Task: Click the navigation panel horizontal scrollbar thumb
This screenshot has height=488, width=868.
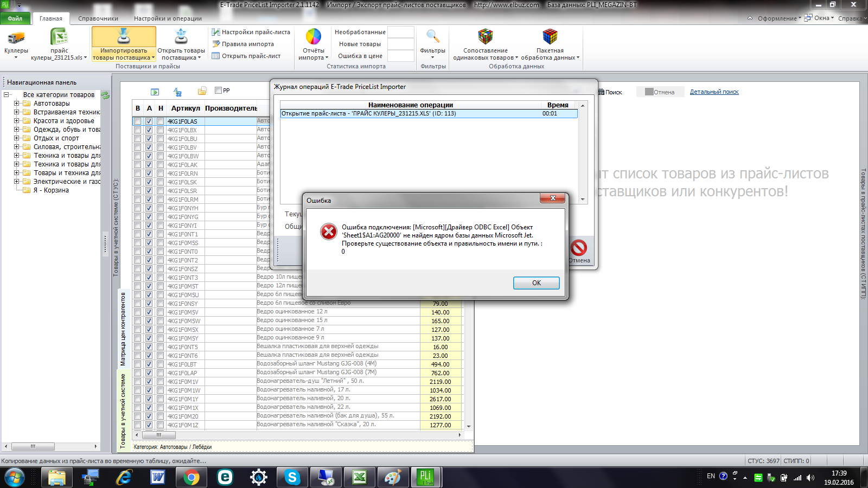Action: pos(33,447)
